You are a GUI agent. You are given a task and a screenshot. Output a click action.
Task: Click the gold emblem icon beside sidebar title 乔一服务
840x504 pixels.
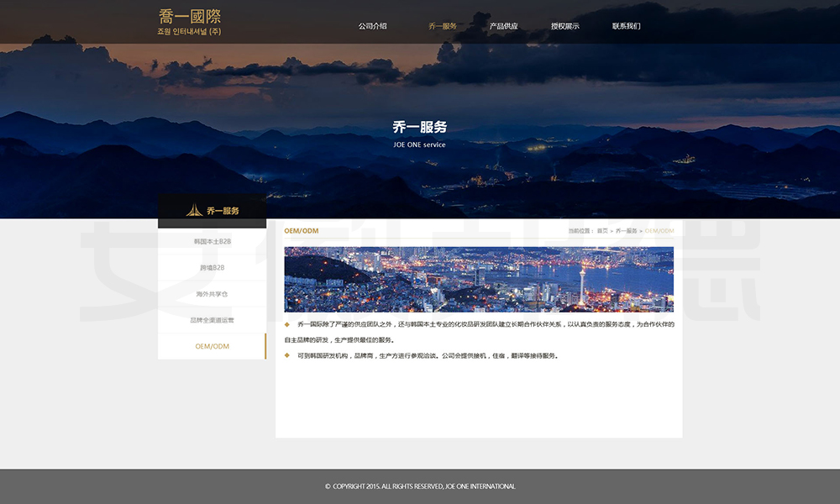pos(193,210)
